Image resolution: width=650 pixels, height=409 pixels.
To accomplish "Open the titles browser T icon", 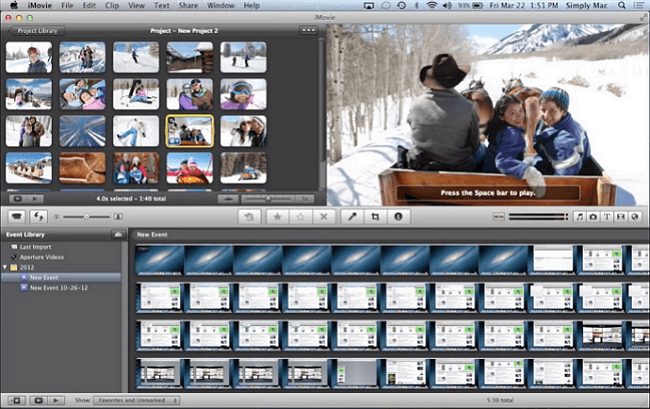I will [607, 217].
